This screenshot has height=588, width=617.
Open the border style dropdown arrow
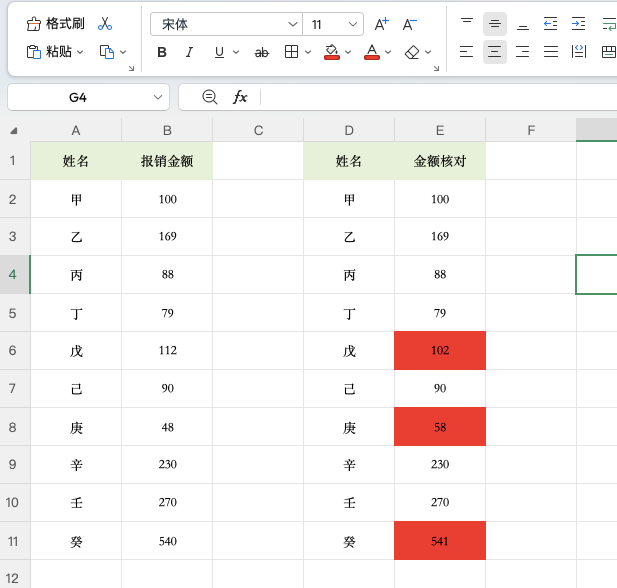point(308,52)
